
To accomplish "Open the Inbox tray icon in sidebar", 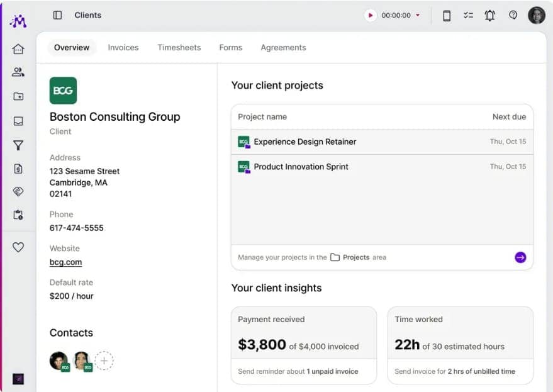I will (18, 121).
